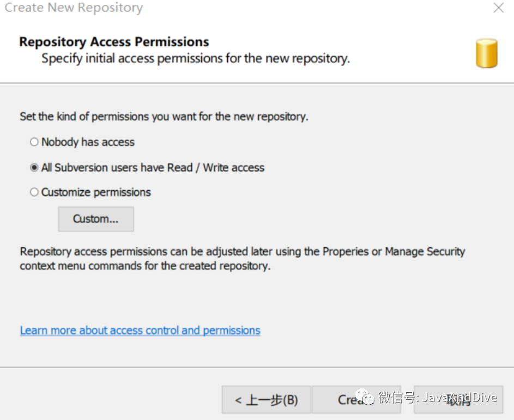Select the Customize permissions radio button
The width and height of the screenshot is (514, 420).
(34, 192)
